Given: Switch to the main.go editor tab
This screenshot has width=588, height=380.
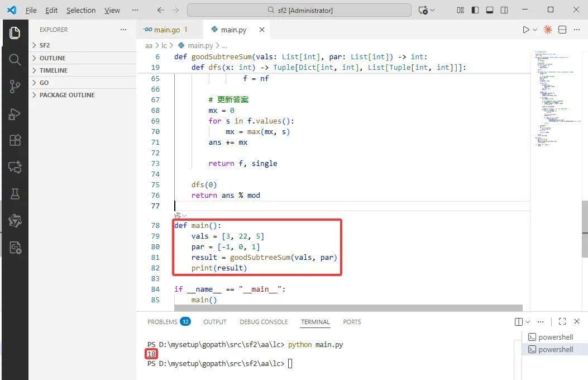Looking at the screenshot, I should [x=166, y=30].
